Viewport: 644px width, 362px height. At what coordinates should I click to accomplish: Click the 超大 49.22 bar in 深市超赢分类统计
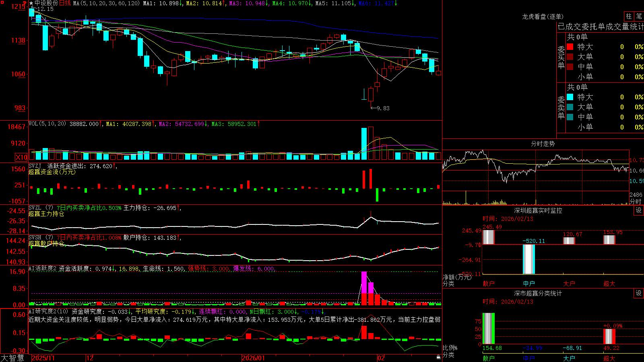pos(609,336)
